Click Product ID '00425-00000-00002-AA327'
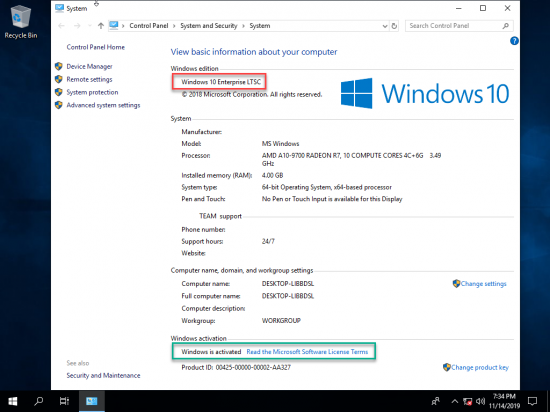This screenshot has width=550, height=412. pos(253,367)
